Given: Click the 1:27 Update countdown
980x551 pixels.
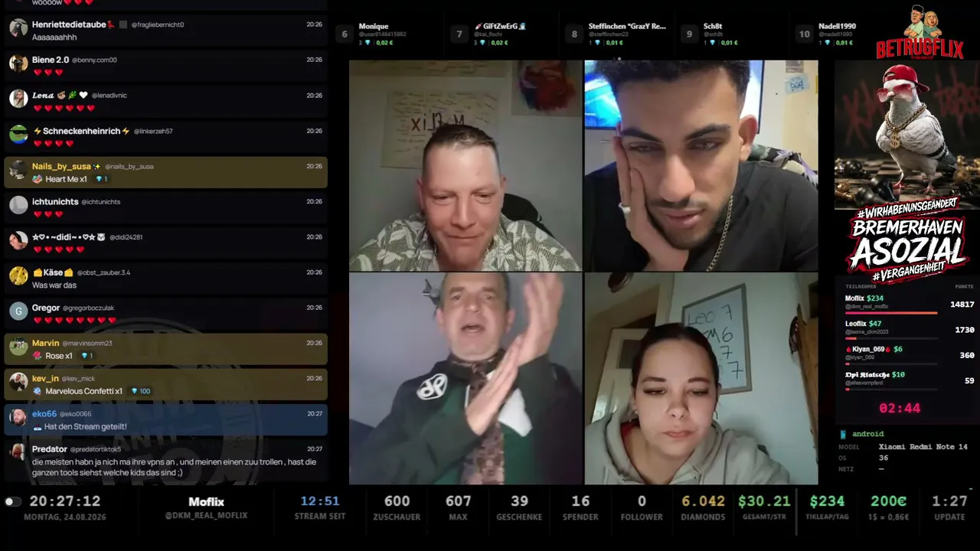Looking at the screenshot, I should pyautogui.click(x=949, y=501).
